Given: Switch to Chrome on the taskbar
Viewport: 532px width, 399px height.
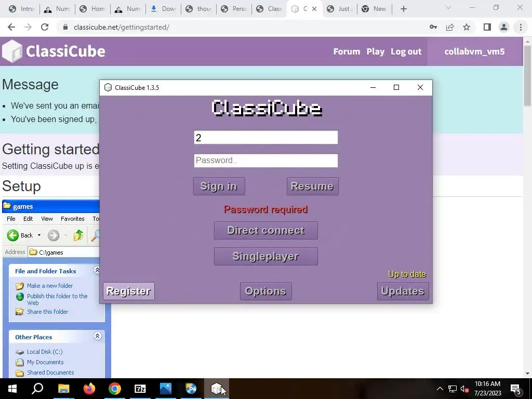Looking at the screenshot, I should point(115,389).
